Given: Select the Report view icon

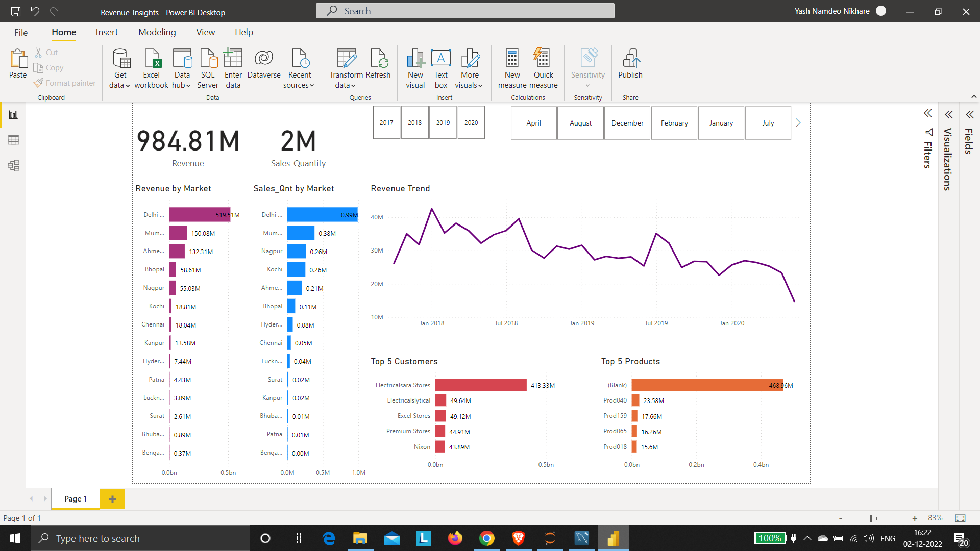Looking at the screenshot, I should click(13, 114).
